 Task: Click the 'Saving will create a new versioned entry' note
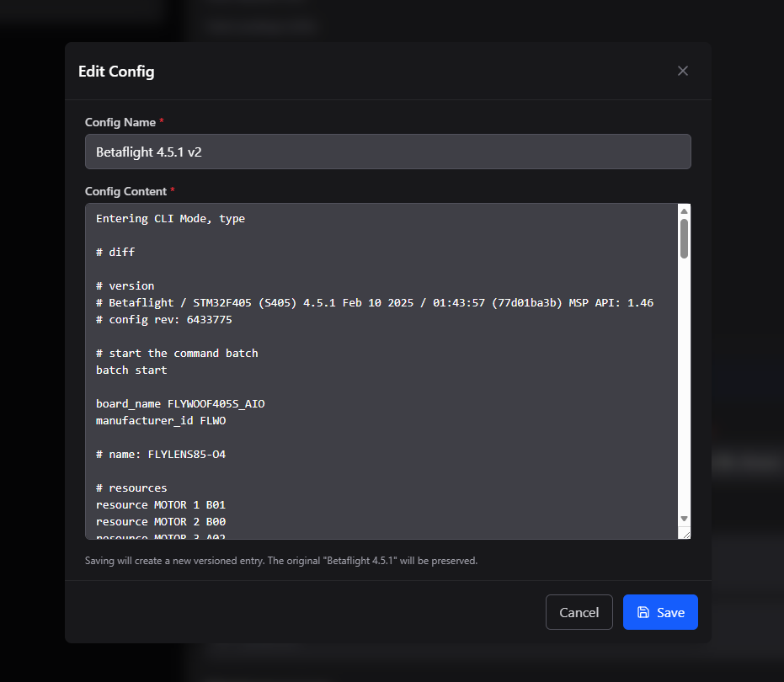point(281,561)
